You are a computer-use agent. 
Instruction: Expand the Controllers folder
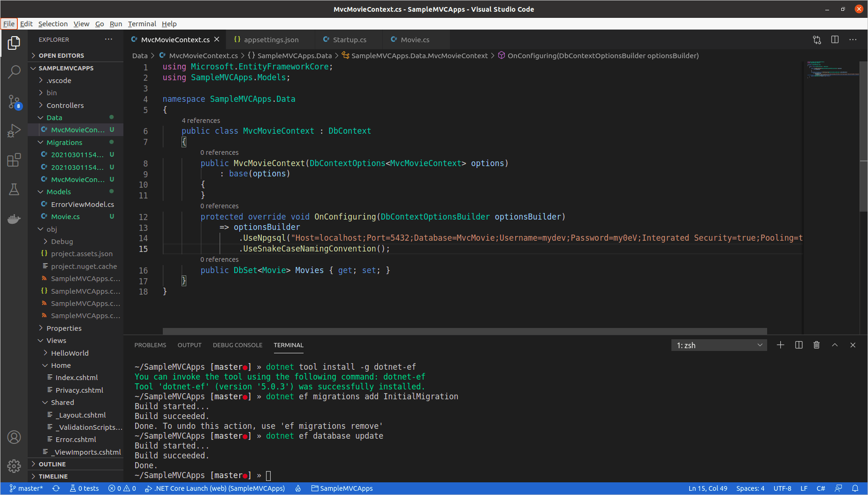65,105
